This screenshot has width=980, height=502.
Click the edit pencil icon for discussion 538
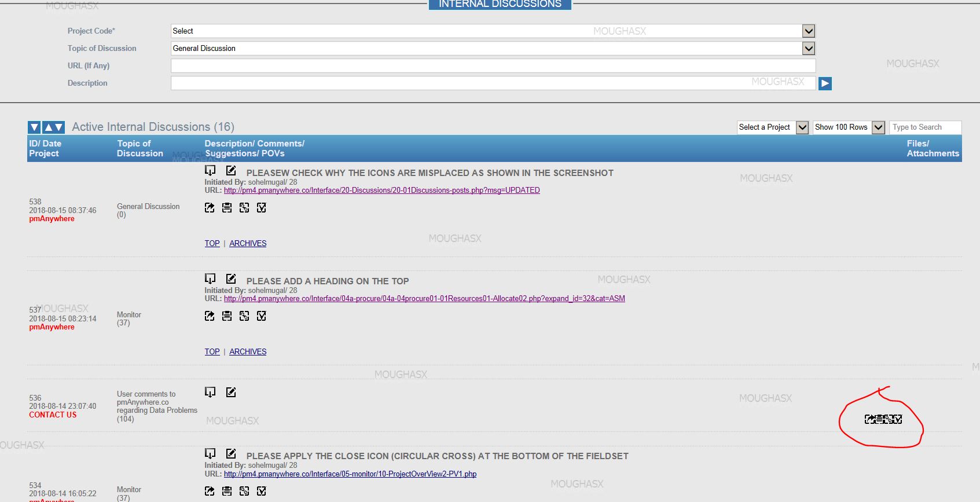pos(231,170)
